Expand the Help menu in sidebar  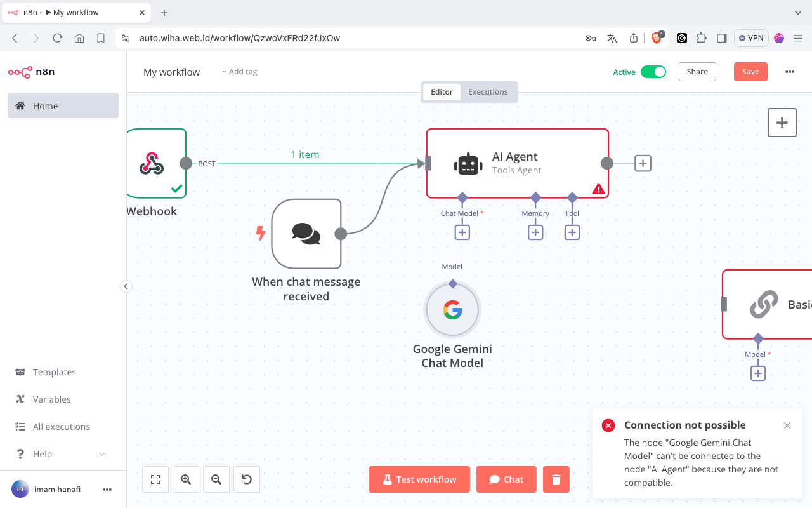(102, 454)
